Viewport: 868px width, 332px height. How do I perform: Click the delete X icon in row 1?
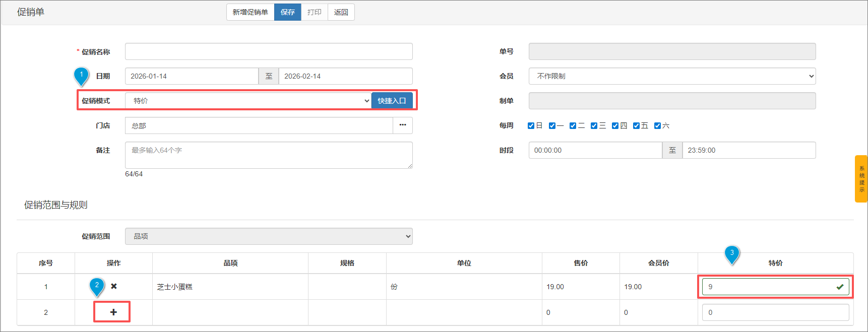[x=114, y=286]
